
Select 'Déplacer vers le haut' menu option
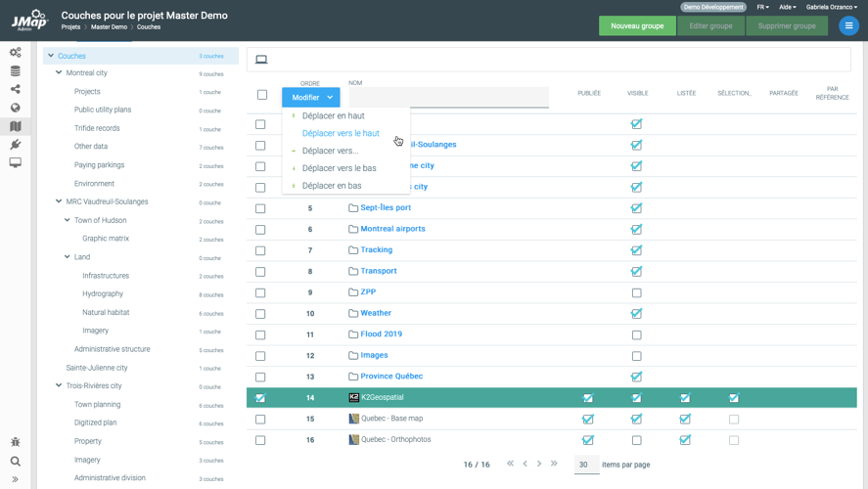click(x=341, y=133)
